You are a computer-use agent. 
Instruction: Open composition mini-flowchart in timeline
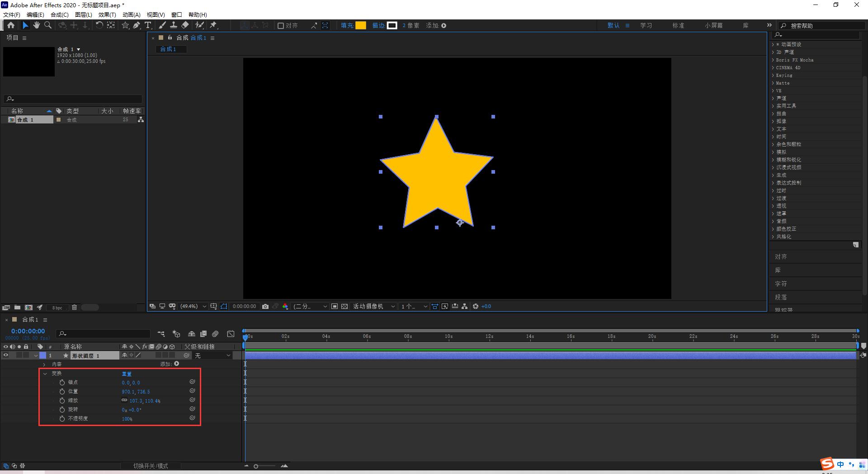[161, 334]
